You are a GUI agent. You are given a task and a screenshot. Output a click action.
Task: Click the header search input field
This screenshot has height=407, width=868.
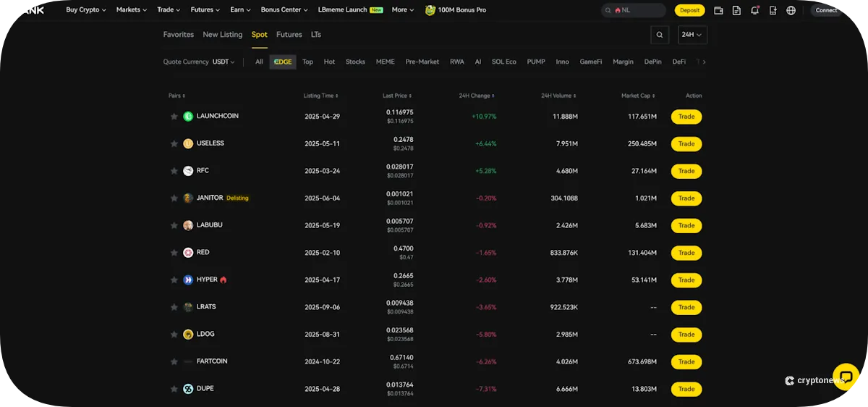tap(637, 11)
